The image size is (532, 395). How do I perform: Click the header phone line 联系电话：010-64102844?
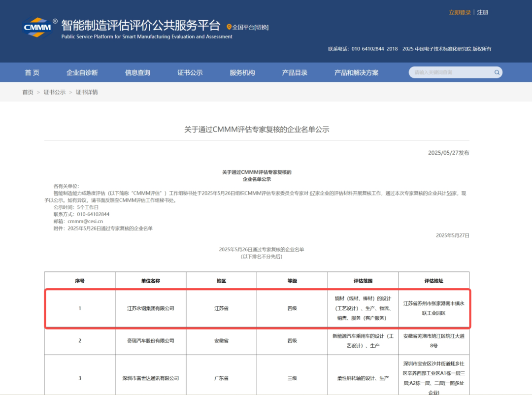tap(356, 49)
